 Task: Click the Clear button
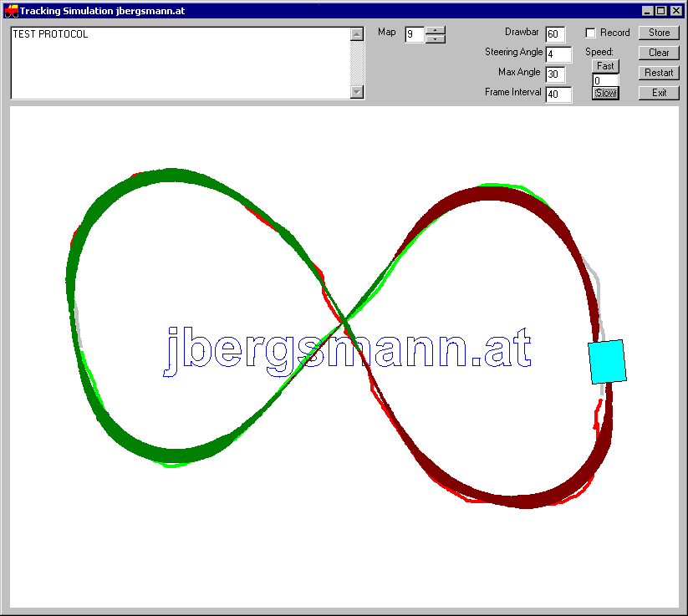659,53
